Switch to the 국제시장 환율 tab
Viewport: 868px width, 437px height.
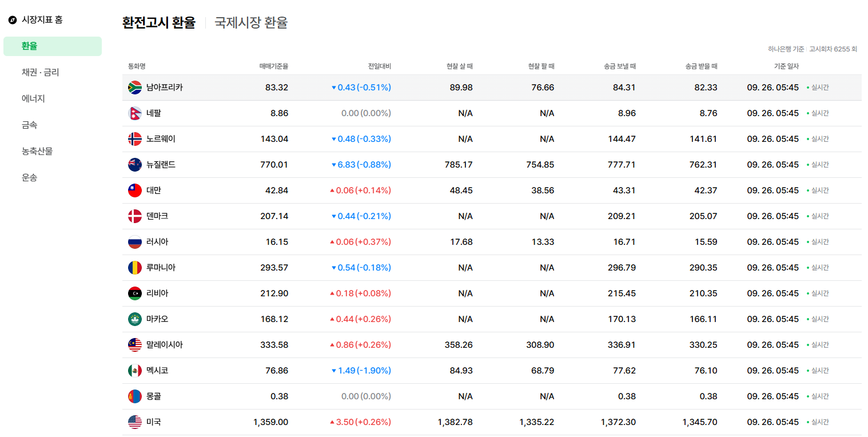point(251,23)
